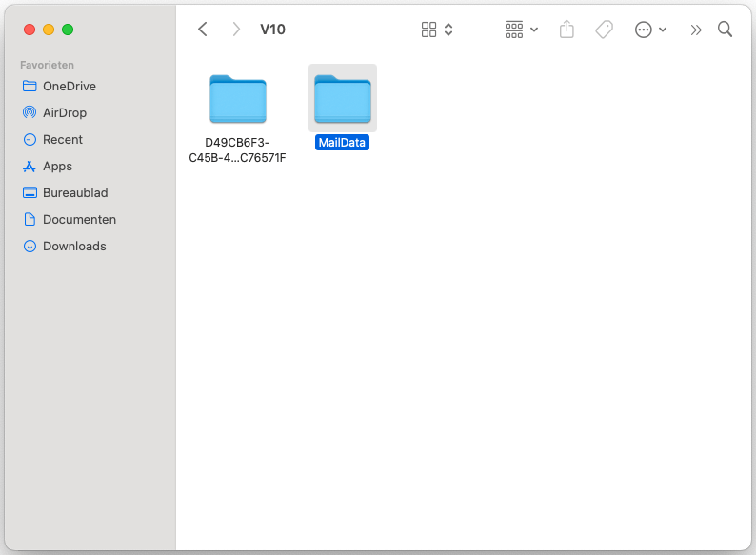
Task: Navigate to Documenten folder
Action: tap(79, 219)
